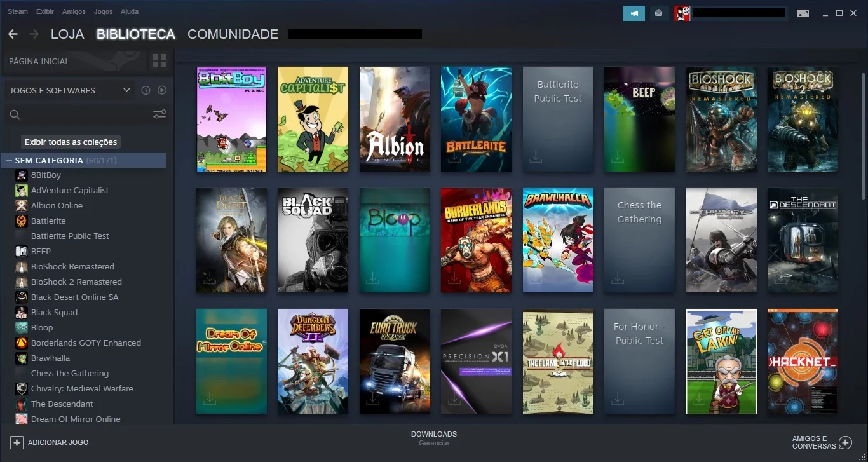Open the Steam menu
This screenshot has height=462, width=868.
coord(18,11)
